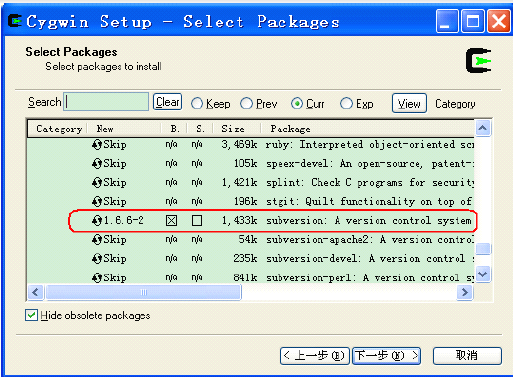Click the Clear search button
This screenshot has width=513, height=377.
(167, 102)
